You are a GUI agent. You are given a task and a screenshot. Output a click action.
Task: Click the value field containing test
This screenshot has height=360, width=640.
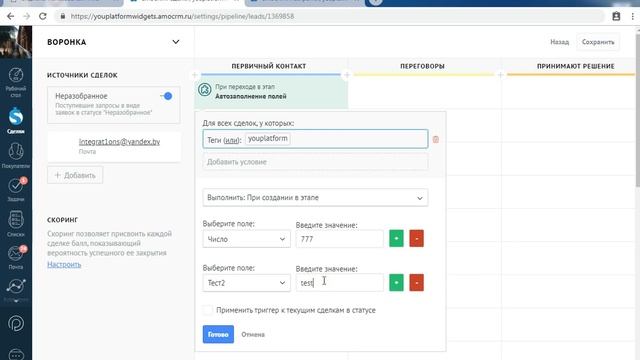(340, 283)
